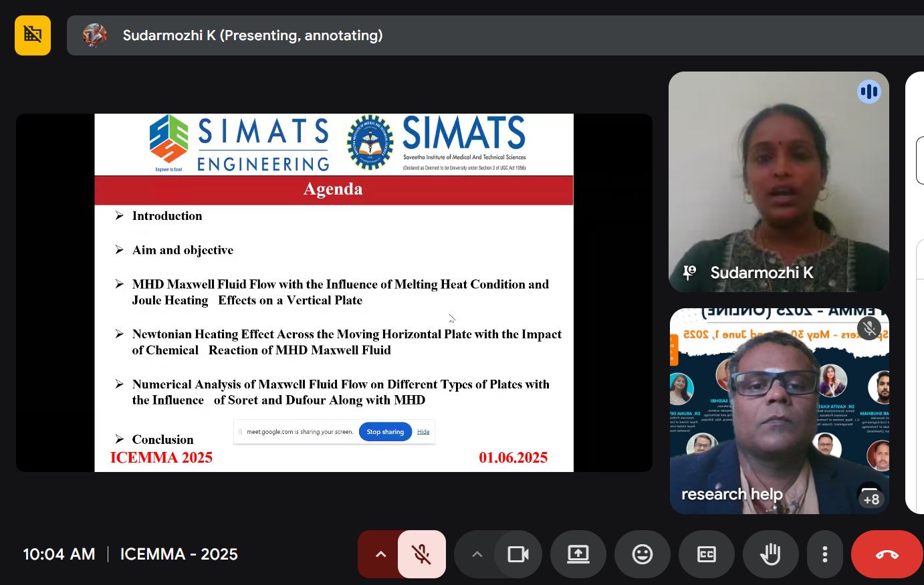Send a reaction with the emoji icon
This screenshot has height=585, width=924.
coord(643,554)
